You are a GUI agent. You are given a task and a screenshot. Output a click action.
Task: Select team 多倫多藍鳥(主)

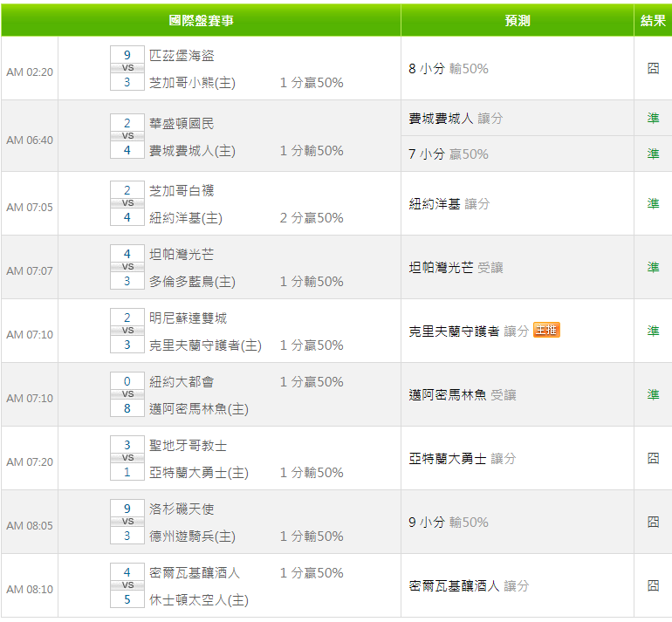[x=192, y=282]
